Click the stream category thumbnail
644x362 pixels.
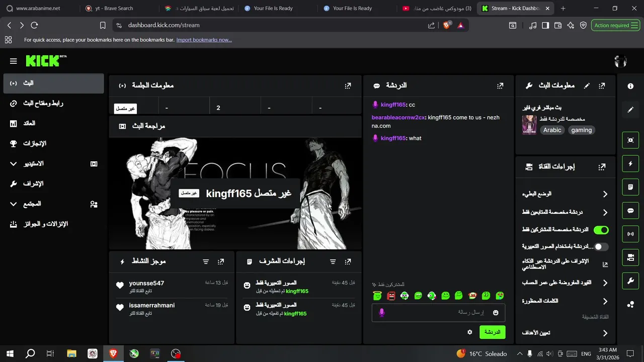pyautogui.click(x=529, y=125)
